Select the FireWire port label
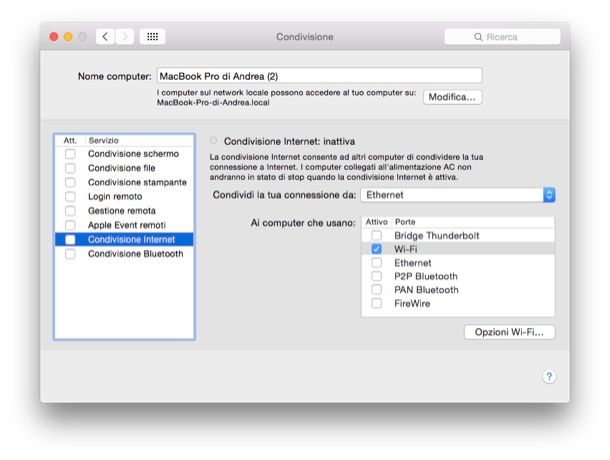 [412, 303]
